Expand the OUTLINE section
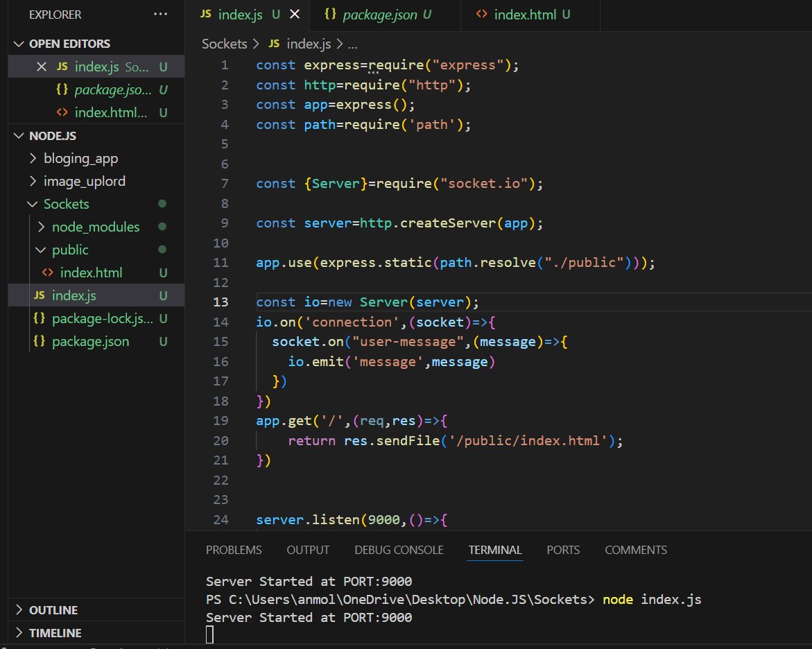The height and width of the screenshot is (649, 812). [x=97, y=609]
